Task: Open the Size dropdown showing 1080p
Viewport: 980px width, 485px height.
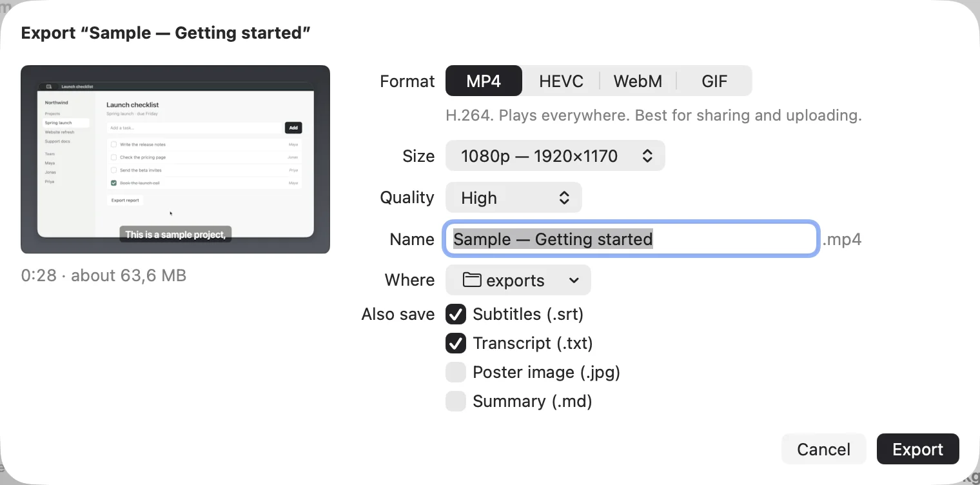Action: click(555, 156)
